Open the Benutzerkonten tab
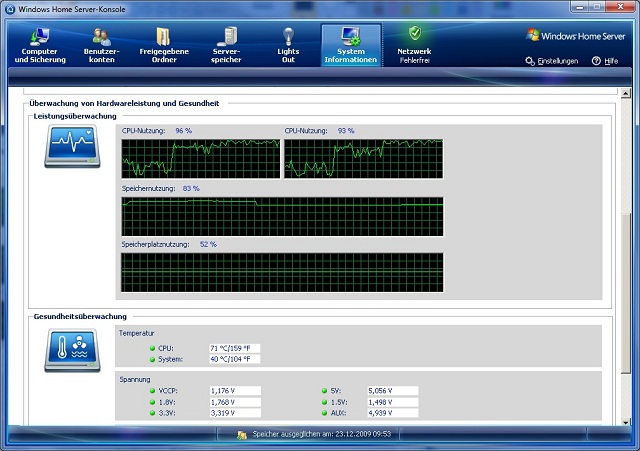Screen dimensions: 640x451 [x=102, y=45]
